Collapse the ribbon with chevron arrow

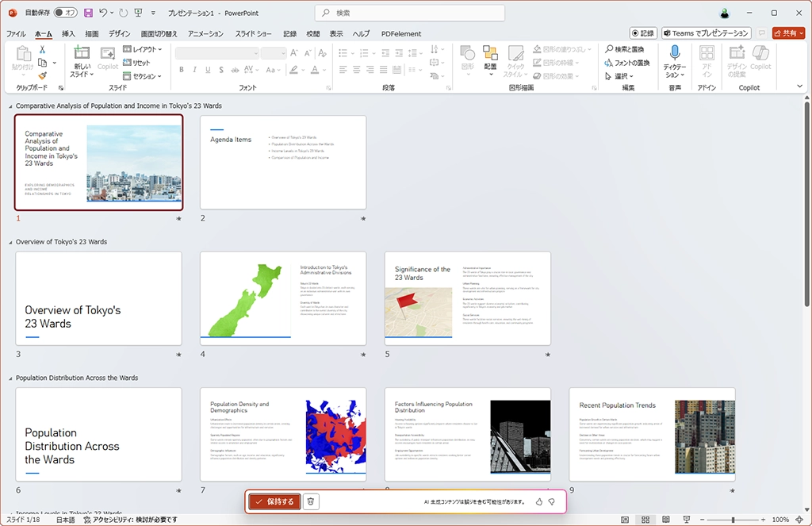click(x=799, y=86)
